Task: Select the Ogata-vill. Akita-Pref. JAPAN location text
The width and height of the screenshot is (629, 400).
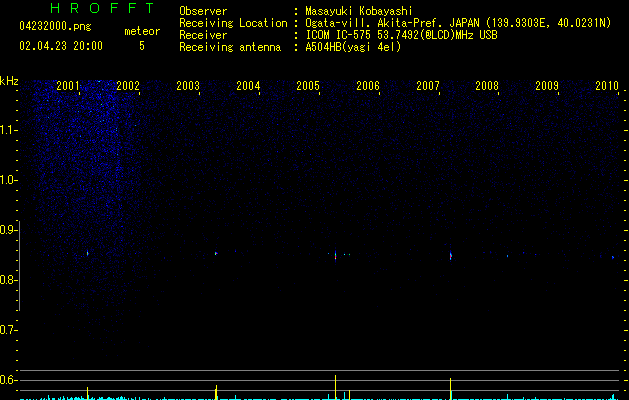Action: tap(458, 23)
